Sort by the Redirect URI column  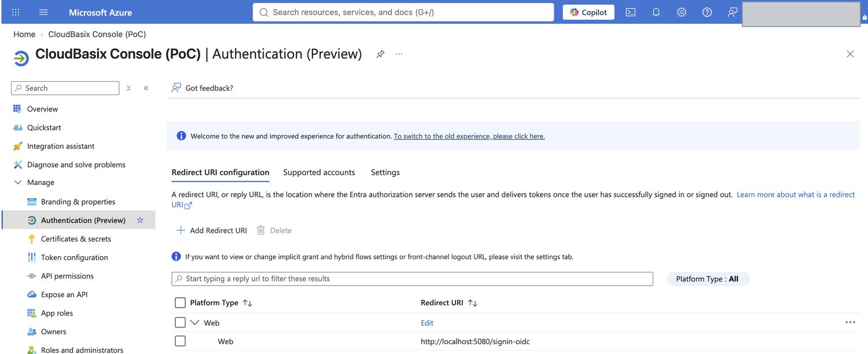pyautogui.click(x=448, y=302)
